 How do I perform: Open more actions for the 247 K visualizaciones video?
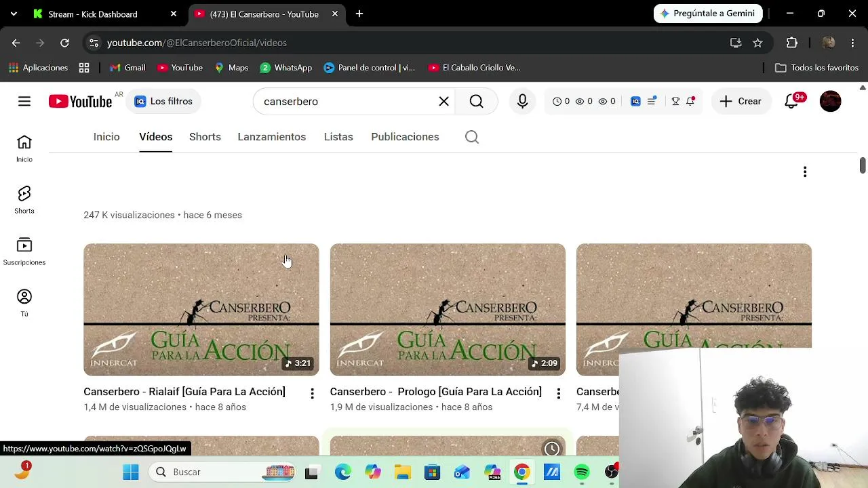point(805,172)
